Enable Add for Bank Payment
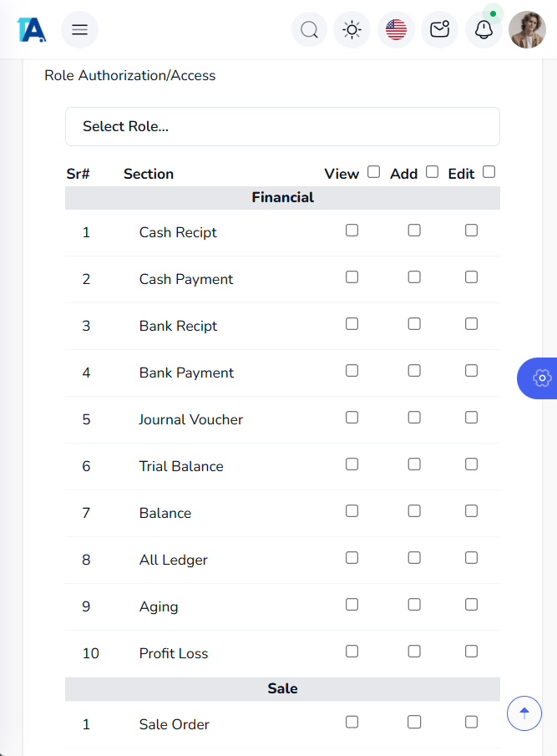 (x=414, y=371)
